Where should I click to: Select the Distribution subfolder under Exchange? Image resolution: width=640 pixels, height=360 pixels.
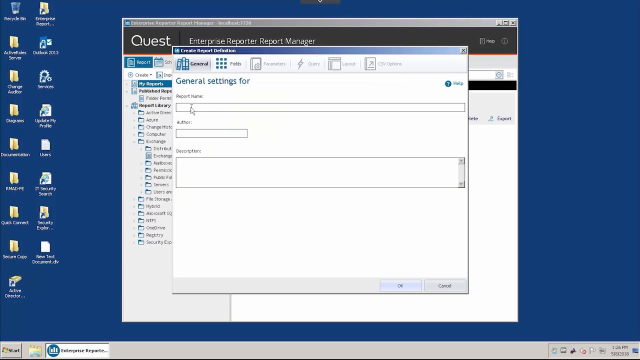click(159, 149)
